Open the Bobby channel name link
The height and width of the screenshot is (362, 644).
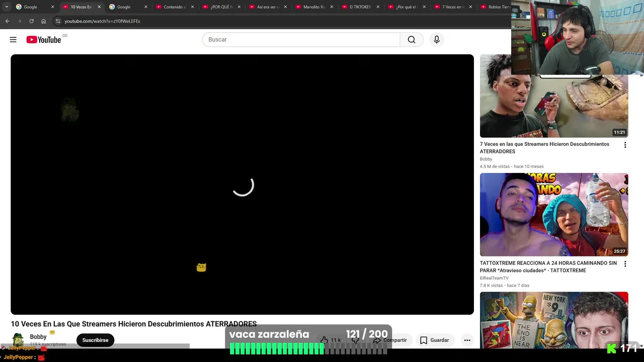38,337
